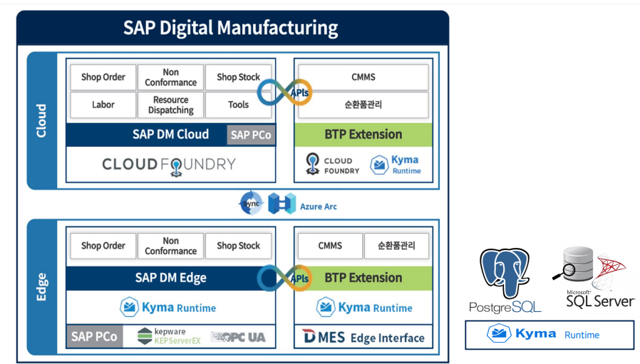Select the Shop Stock box in Cloud
This screenshot has height=364, width=640.
pos(238,77)
